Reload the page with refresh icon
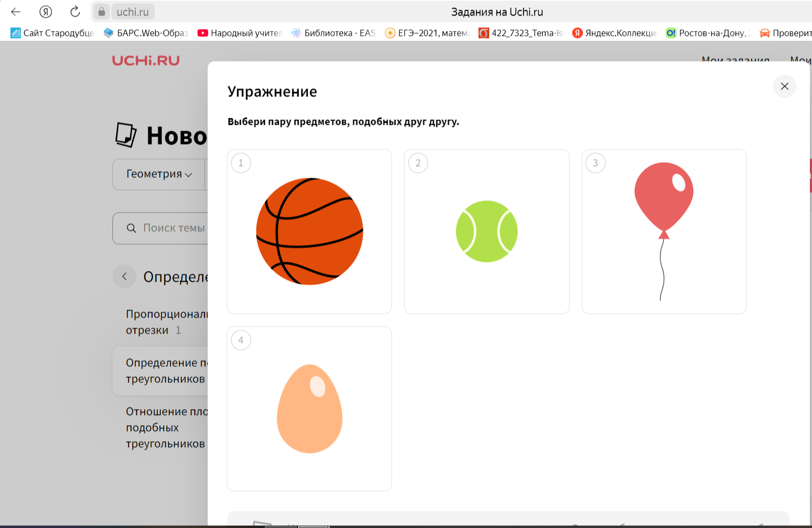 [x=75, y=12]
